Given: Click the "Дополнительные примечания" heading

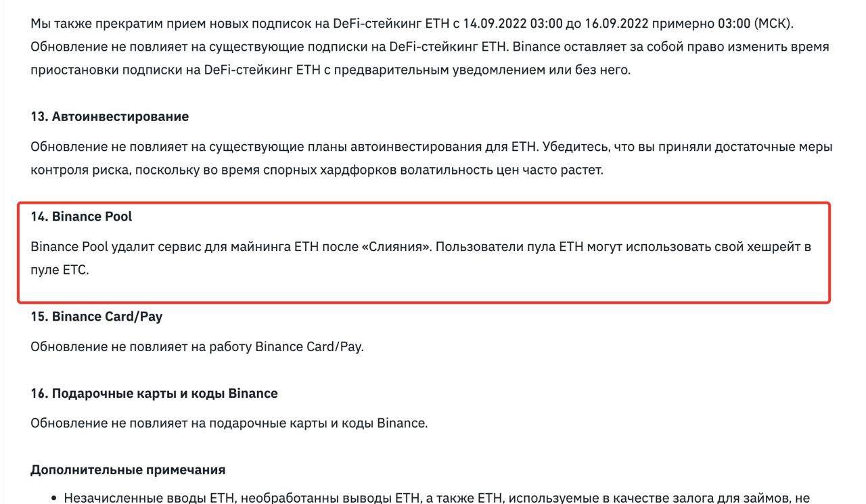Looking at the screenshot, I should (128, 469).
